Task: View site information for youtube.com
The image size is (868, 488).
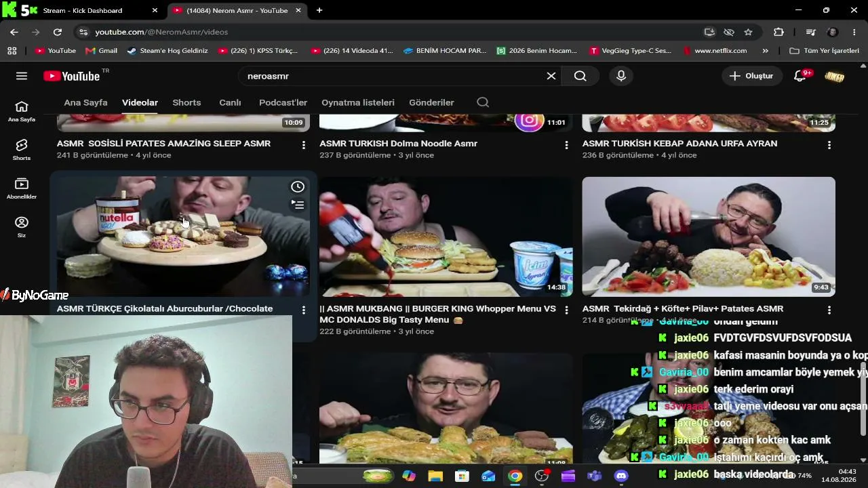Action: (83, 32)
